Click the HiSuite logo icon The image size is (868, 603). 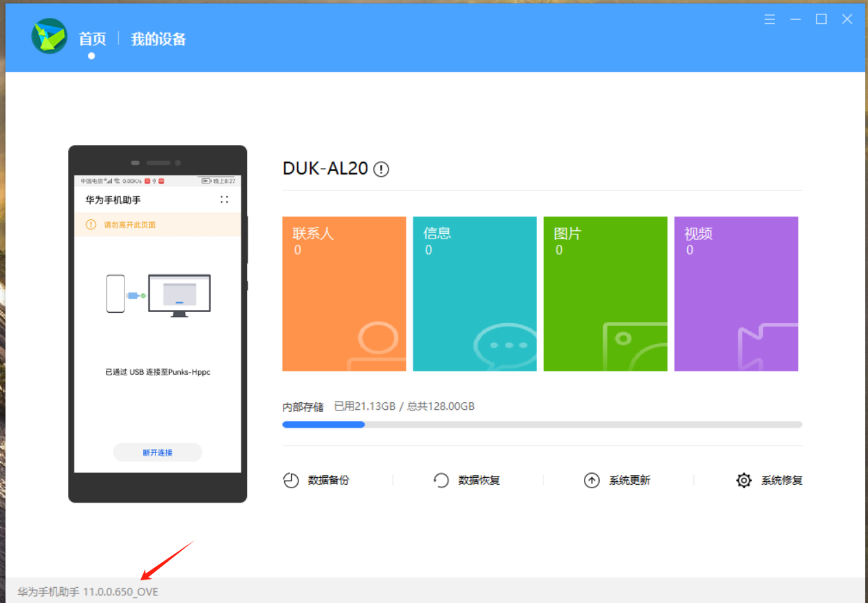pos(50,36)
